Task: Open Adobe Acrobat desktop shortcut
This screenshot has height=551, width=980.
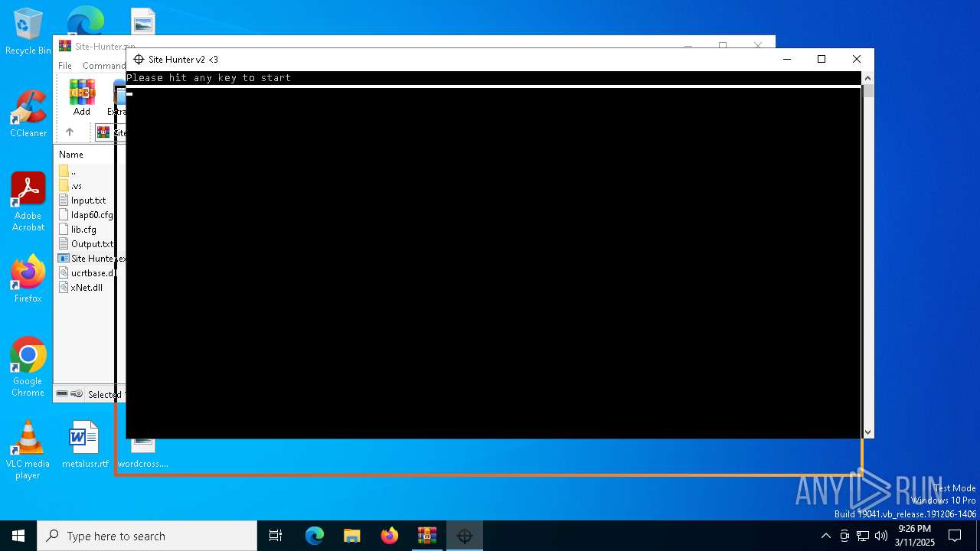Action: (x=28, y=202)
